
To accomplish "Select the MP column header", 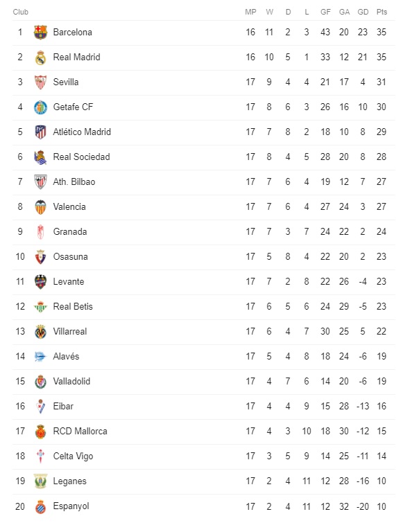I will 250,12.
